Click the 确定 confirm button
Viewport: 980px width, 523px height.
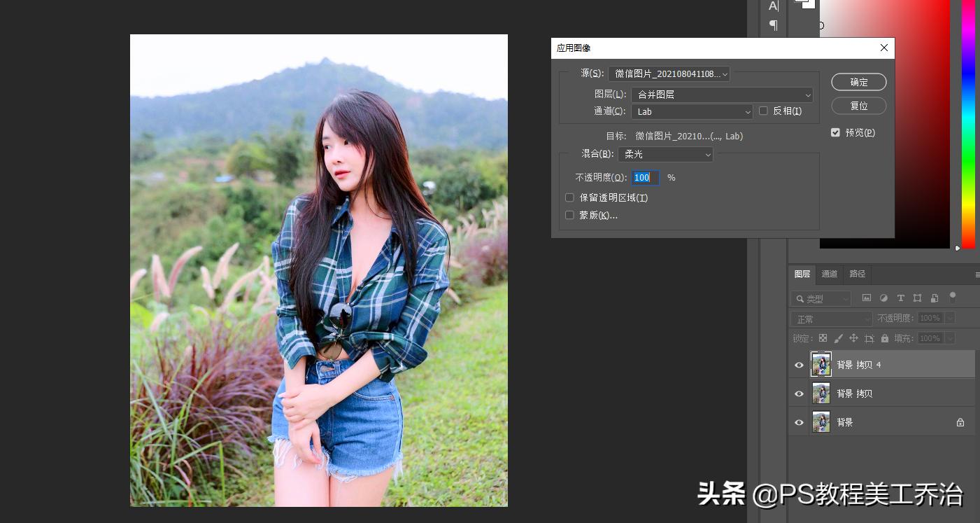tap(858, 82)
